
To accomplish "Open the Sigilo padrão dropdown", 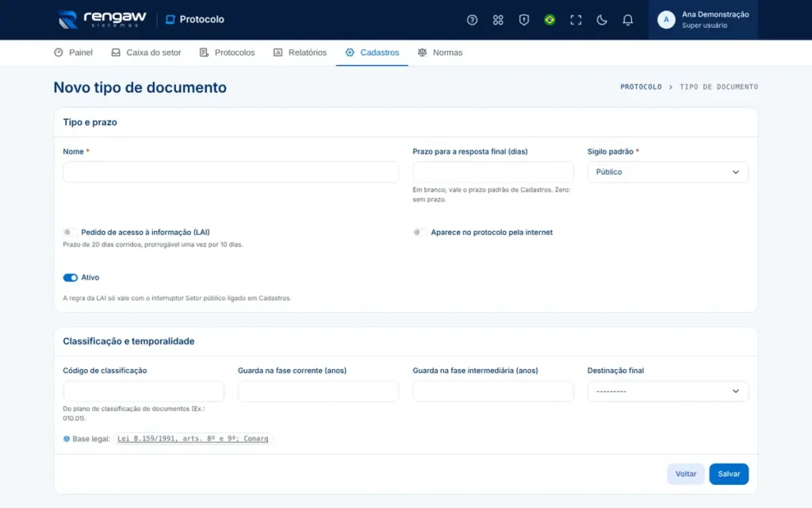I will coord(668,172).
